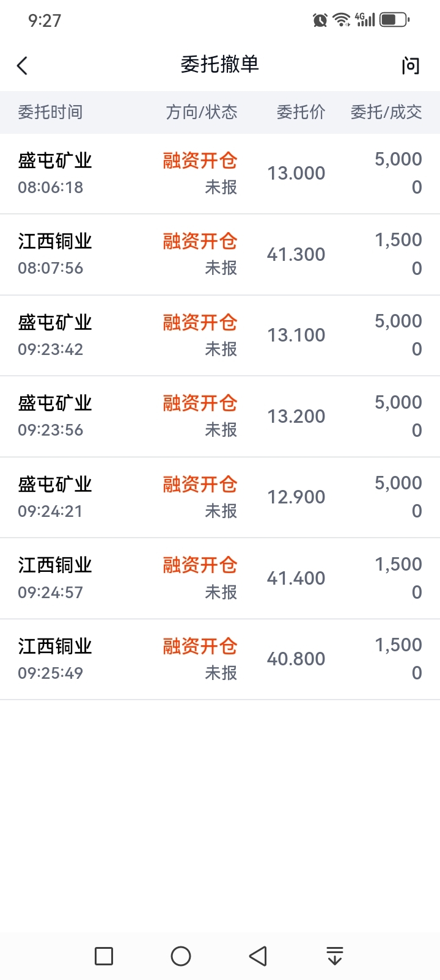
Task: Tap the back arrow icon
Action: (x=23, y=65)
